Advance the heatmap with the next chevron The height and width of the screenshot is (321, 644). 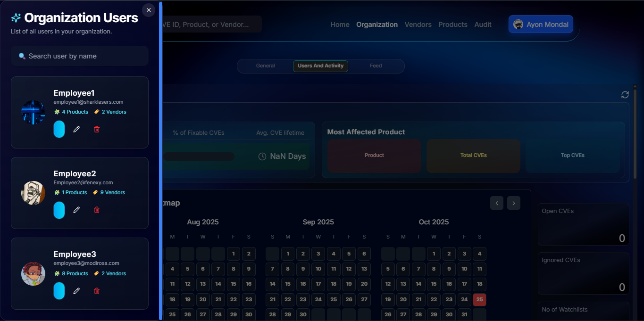[514, 203]
